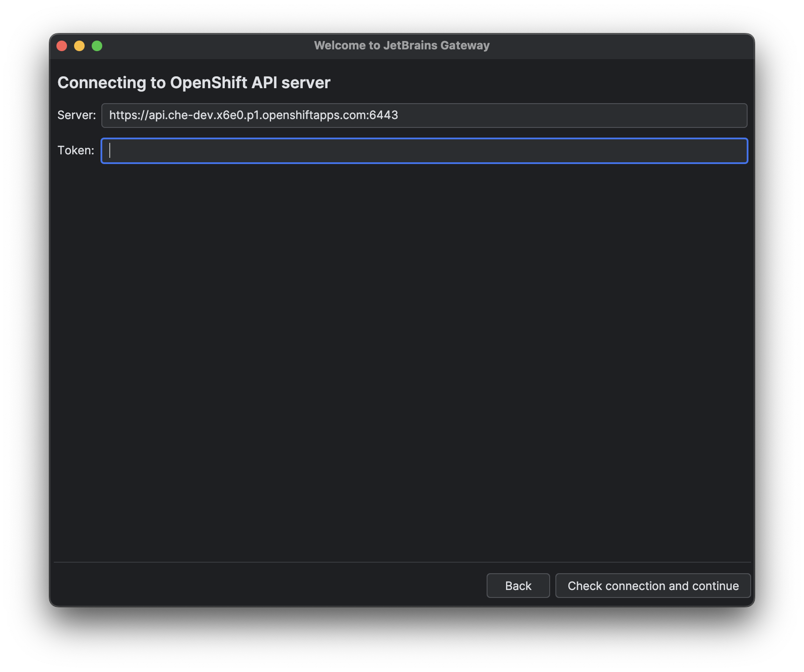Click the yellow minimize window button
This screenshot has width=804, height=672.
(79, 45)
